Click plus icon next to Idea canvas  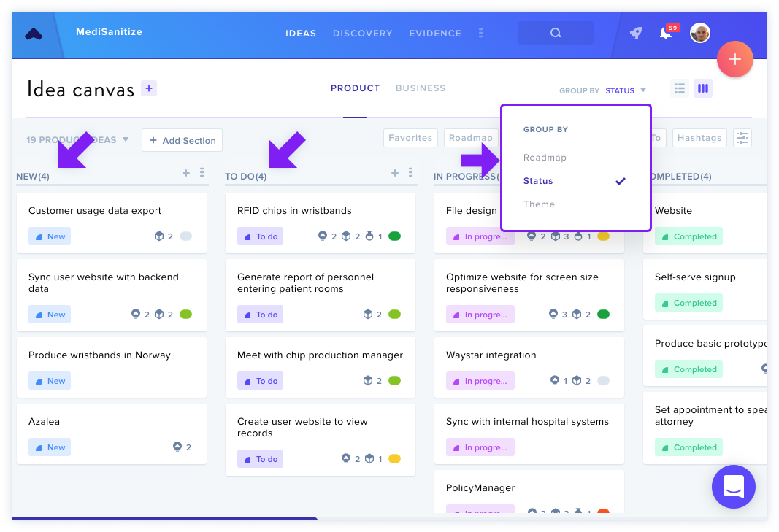tap(149, 88)
